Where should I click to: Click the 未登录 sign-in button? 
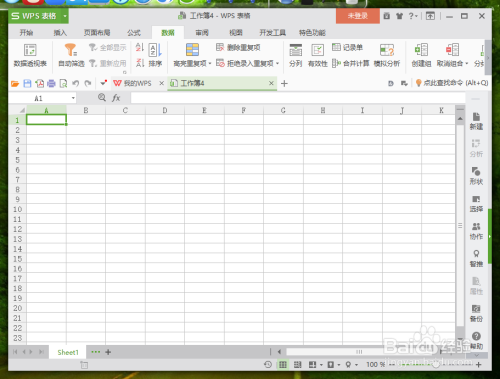[358, 16]
